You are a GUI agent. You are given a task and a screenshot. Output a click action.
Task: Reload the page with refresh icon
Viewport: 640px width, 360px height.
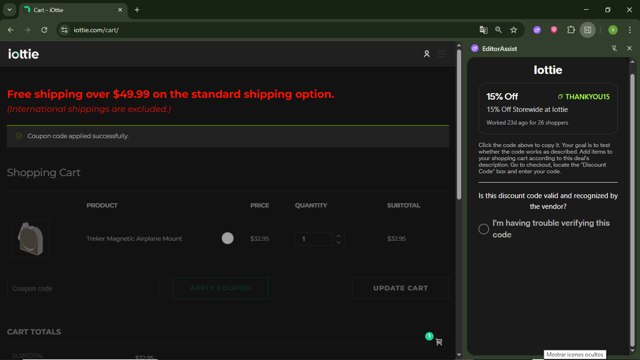[44, 30]
